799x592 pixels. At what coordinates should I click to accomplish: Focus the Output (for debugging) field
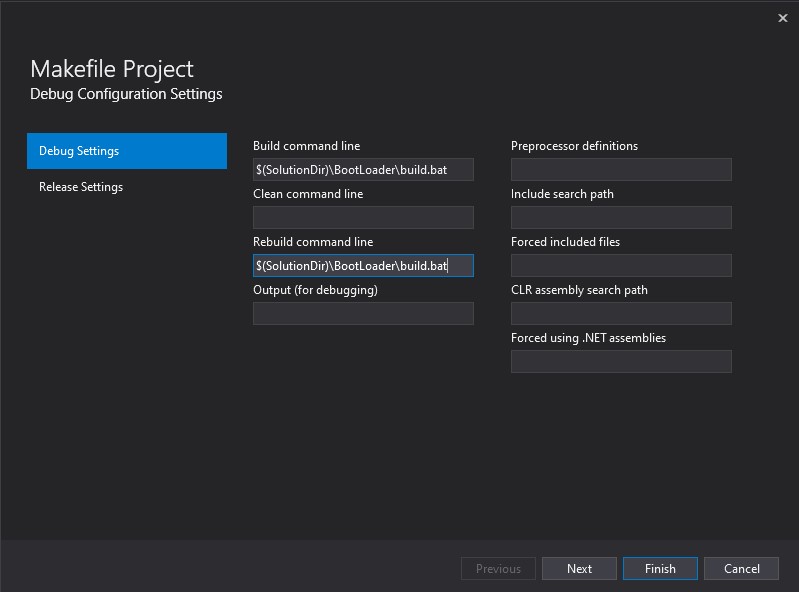(363, 313)
